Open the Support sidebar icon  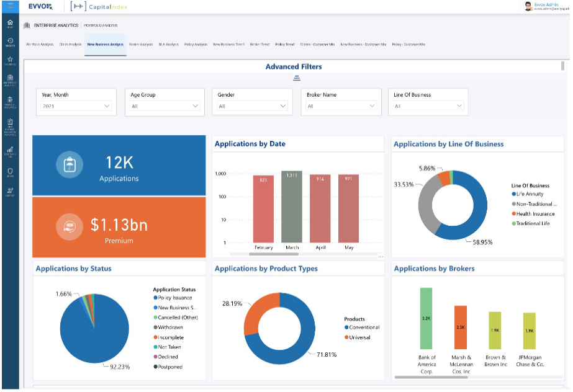[9, 191]
